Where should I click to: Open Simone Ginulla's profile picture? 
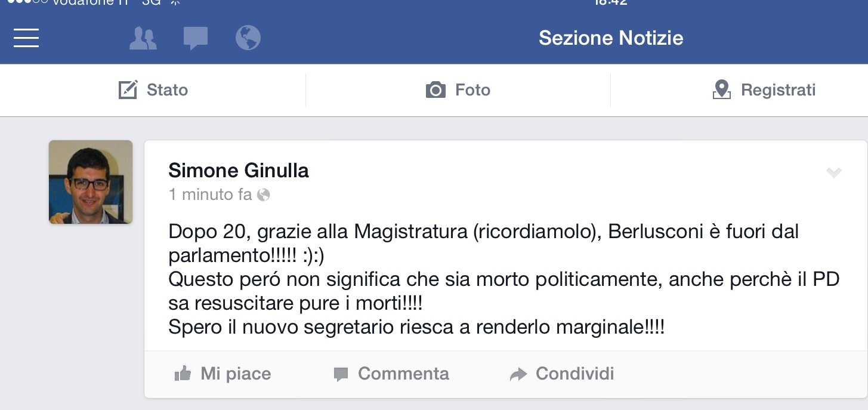[x=91, y=182]
